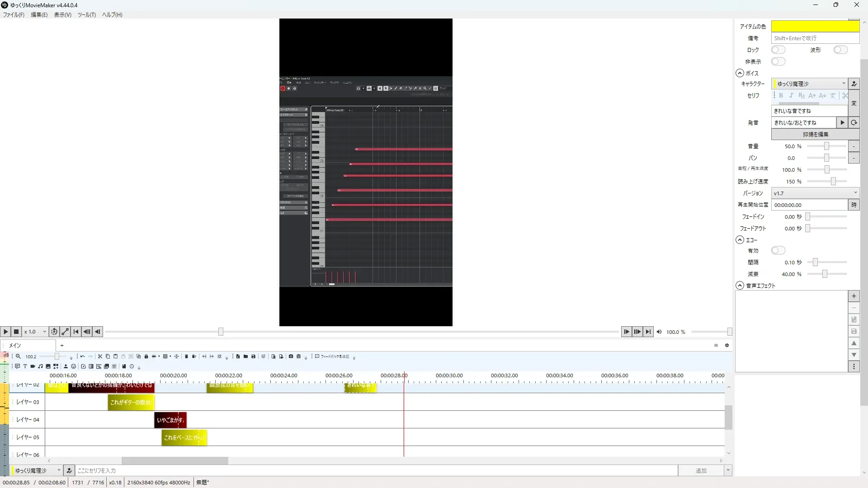Click the scissors cut icon in timeline toolbar
The height and width of the screenshot is (488, 868).
(x=100, y=357)
